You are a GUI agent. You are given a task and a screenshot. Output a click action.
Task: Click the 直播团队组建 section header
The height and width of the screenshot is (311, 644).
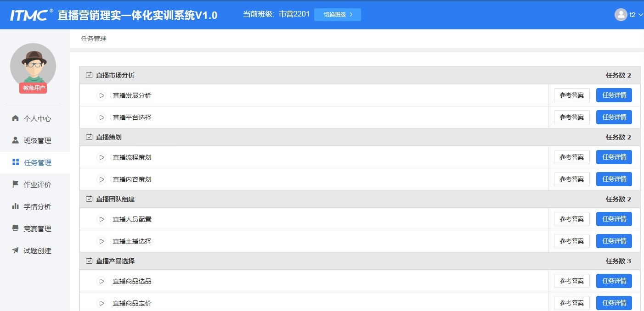click(x=115, y=199)
